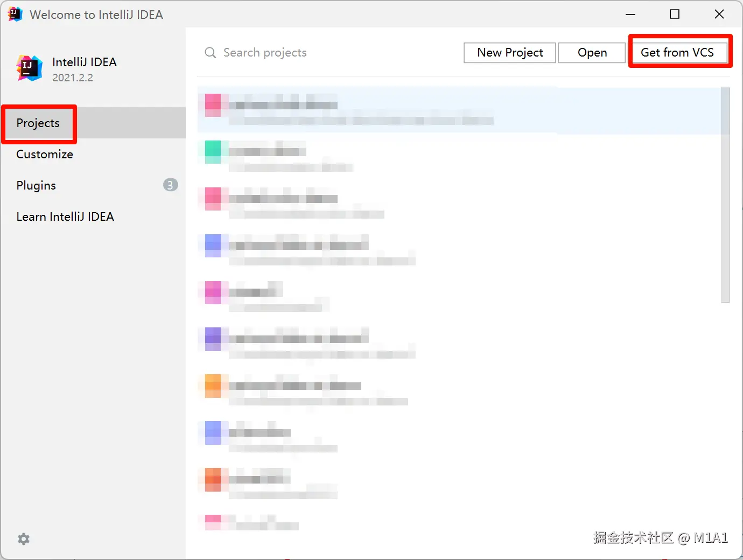Click the magnifier search icon
The width and height of the screenshot is (743, 560).
click(211, 53)
